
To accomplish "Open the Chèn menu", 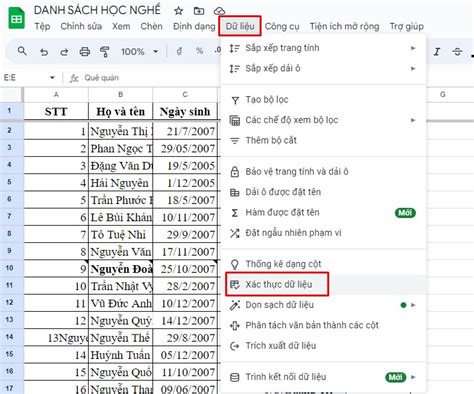I will point(151,26).
